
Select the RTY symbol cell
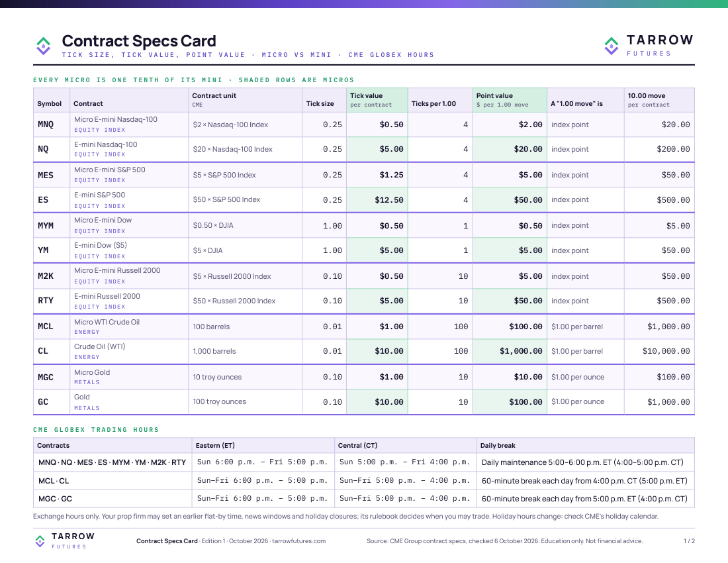coord(52,301)
